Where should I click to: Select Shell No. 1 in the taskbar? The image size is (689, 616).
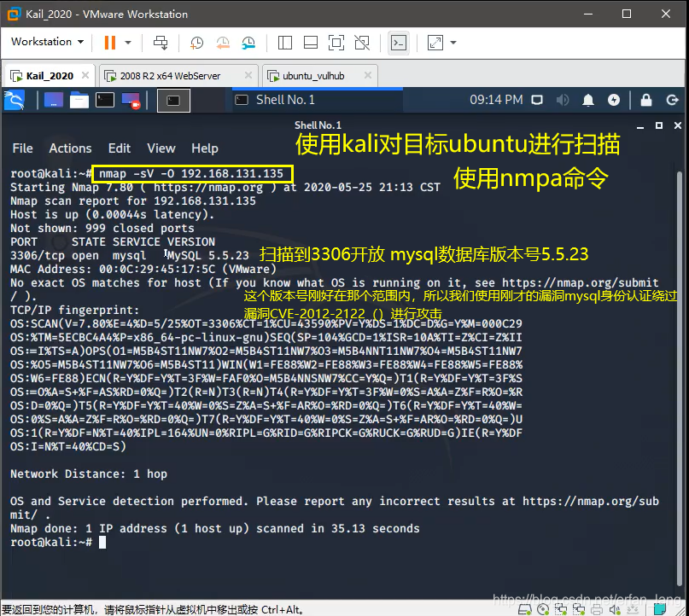pyautogui.click(x=318, y=100)
